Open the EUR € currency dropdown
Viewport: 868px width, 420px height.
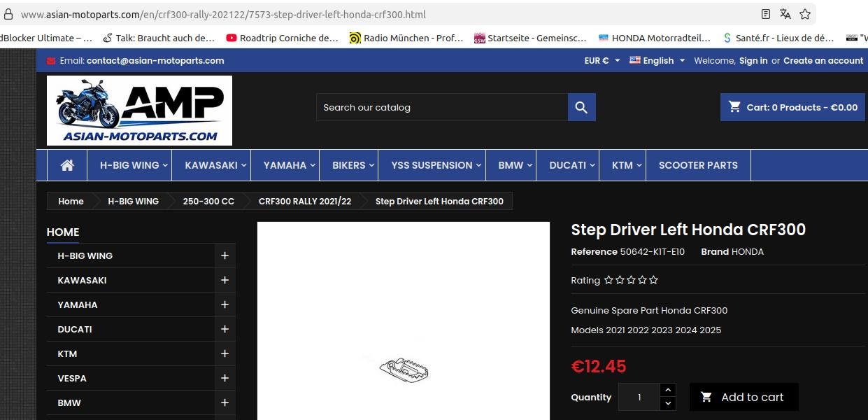pyautogui.click(x=602, y=61)
